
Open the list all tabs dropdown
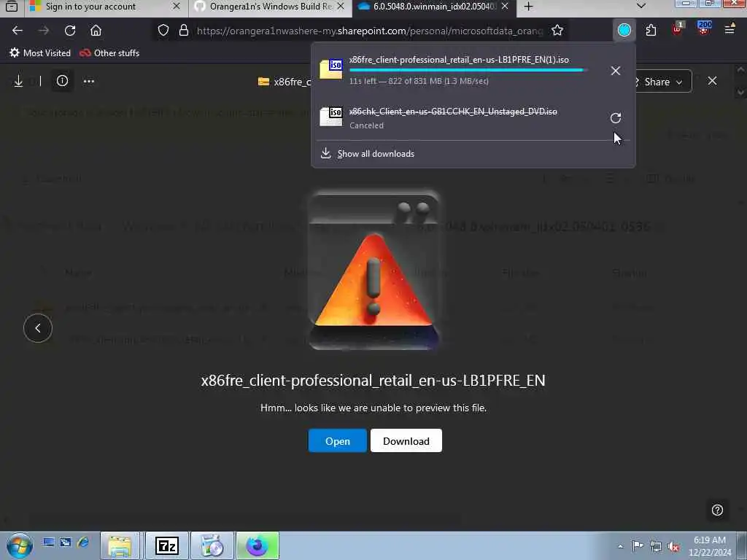tap(641, 6)
